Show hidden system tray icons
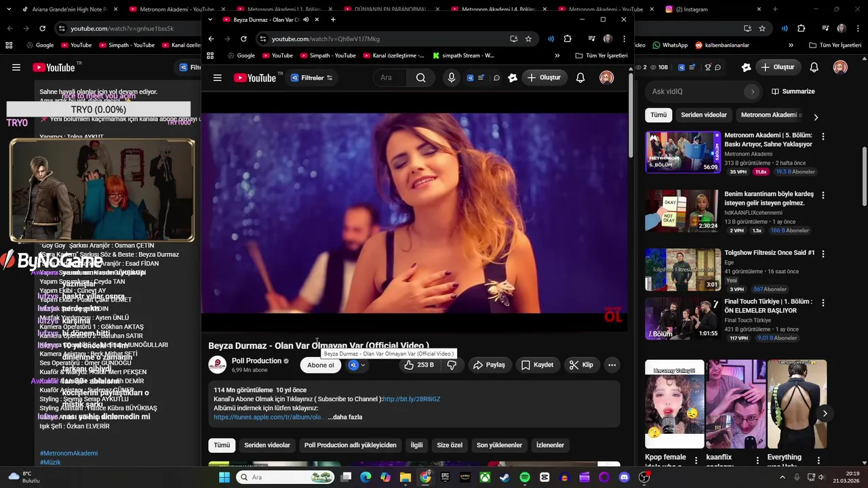This screenshot has height=488, width=868. tap(783, 477)
